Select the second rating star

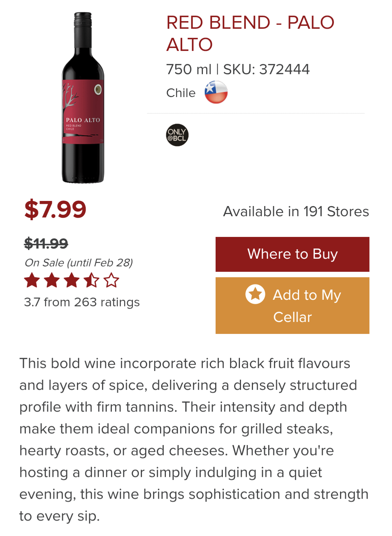(52, 281)
